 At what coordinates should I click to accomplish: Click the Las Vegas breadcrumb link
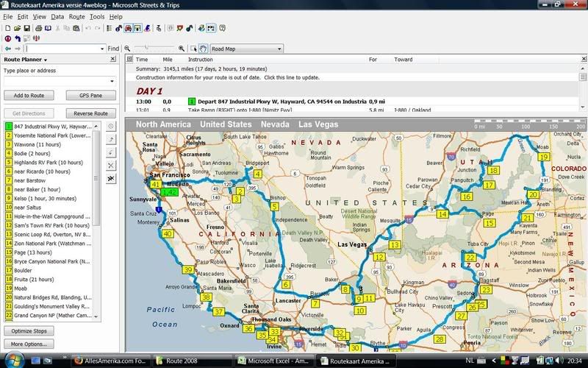tap(318, 124)
